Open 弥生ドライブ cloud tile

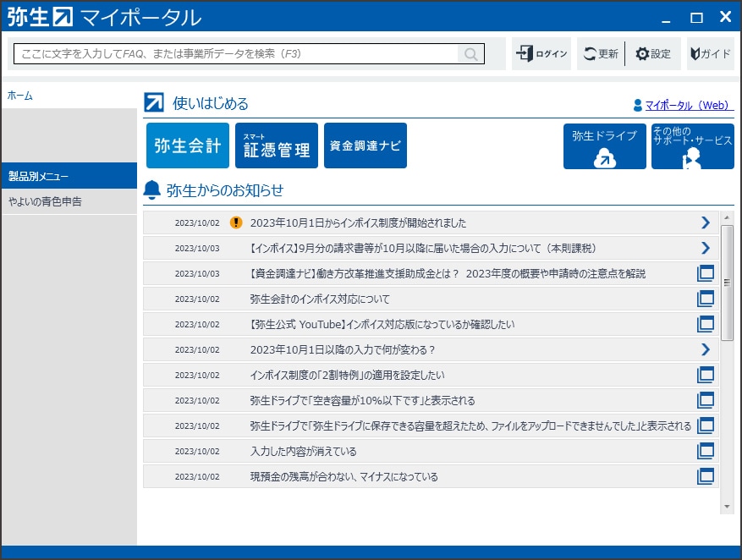(604, 146)
